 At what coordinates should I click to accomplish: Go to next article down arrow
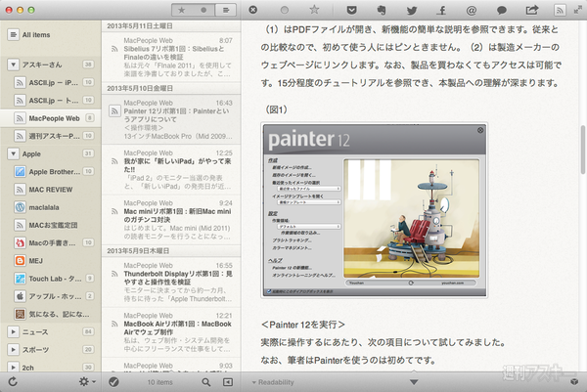[x=414, y=382]
